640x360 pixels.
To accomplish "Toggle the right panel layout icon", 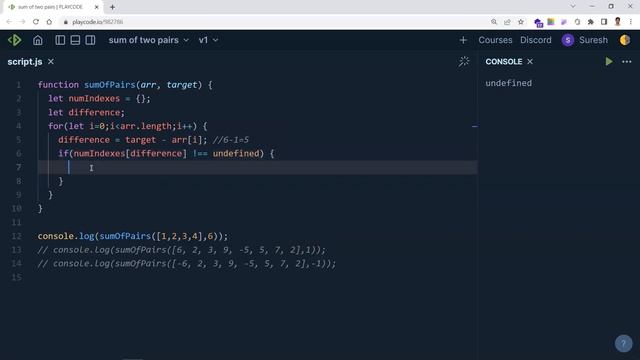I will [90, 40].
